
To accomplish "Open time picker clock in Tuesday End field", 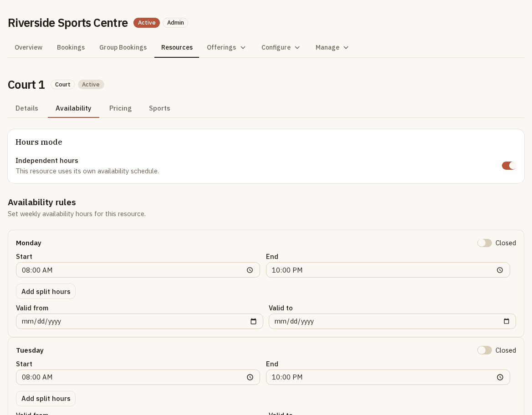I will coord(500,377).
